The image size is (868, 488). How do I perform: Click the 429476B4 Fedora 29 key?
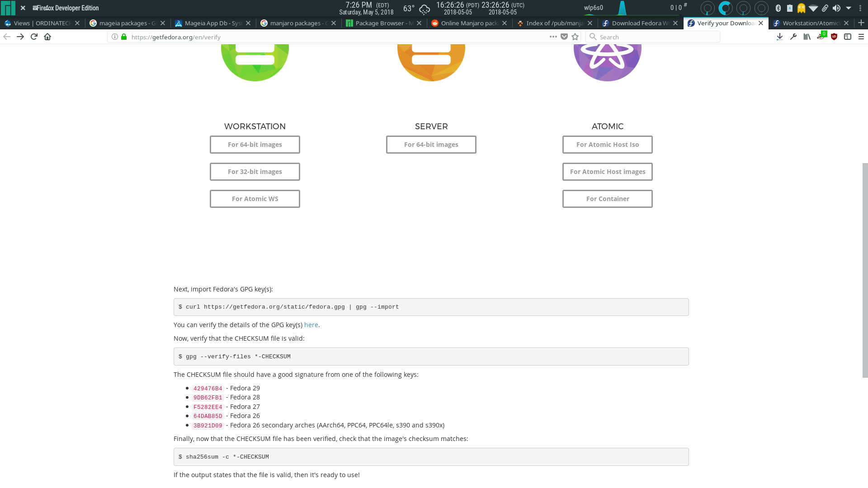tap(208, 389)
